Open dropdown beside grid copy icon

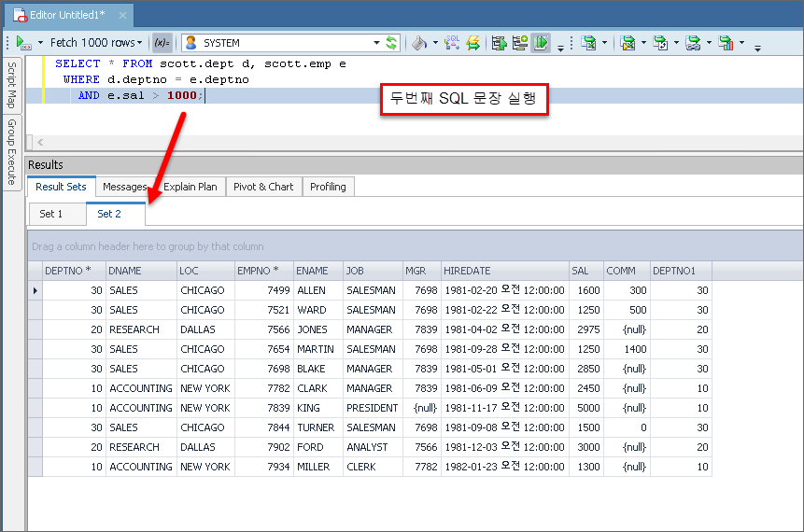point(676,43)
